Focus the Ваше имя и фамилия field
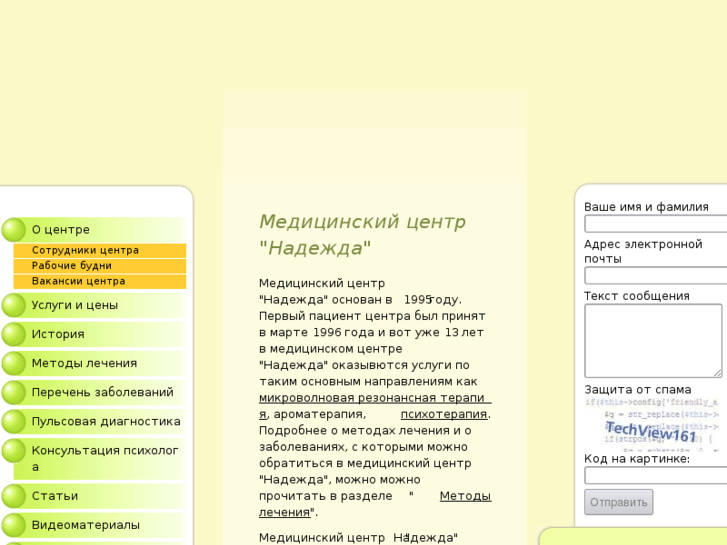The image size is (727, 545). 655,224
